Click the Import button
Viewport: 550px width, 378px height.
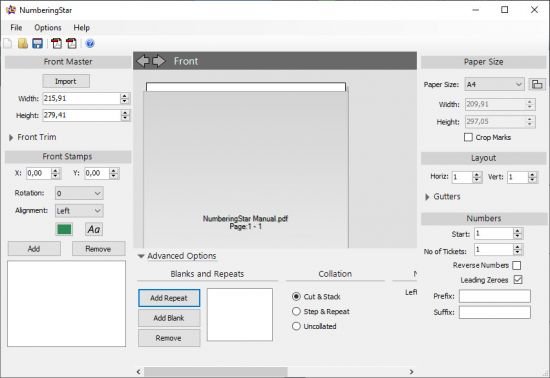(66, 81)
